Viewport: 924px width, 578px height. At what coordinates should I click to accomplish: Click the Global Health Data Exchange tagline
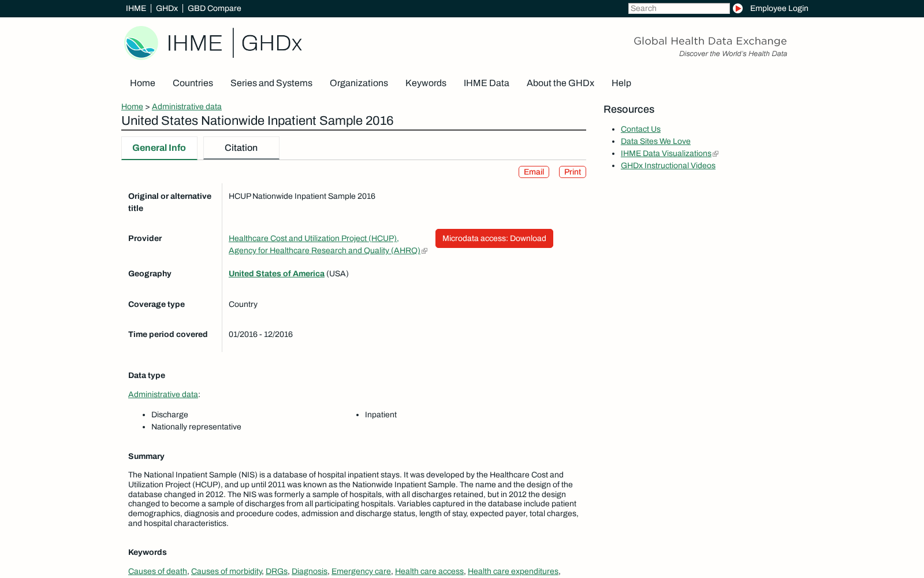(710, 41)
